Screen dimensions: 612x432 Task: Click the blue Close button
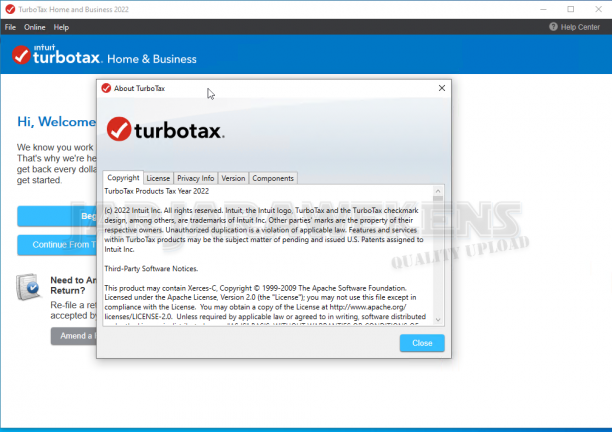422,343
